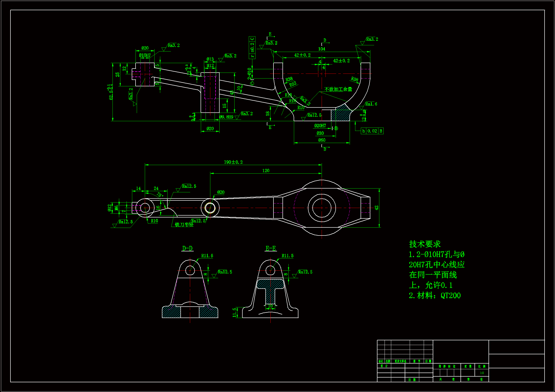Viewport: 555px width, 392px height.
Task: Click the 104 width dimension text
Action: [321, 49]
